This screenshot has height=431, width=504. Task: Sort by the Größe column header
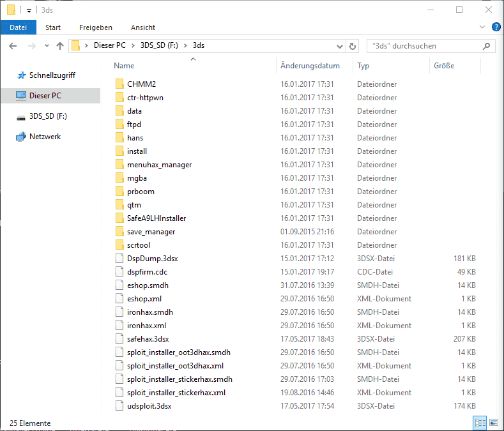point(444,66)
